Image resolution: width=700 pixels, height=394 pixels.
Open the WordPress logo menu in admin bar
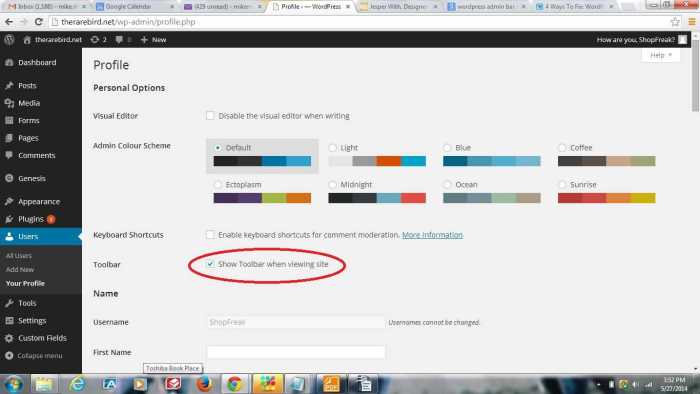point(9,40)
